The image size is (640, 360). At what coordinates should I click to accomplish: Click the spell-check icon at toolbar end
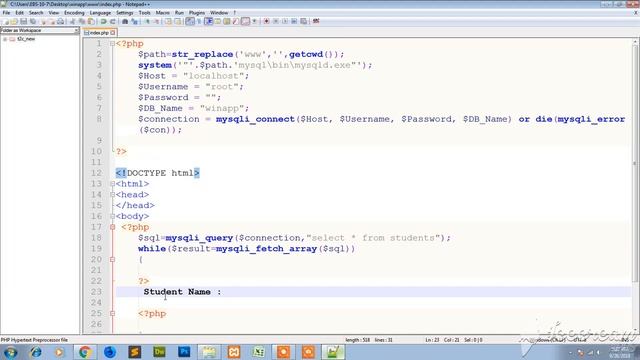[x=316, y=21]
